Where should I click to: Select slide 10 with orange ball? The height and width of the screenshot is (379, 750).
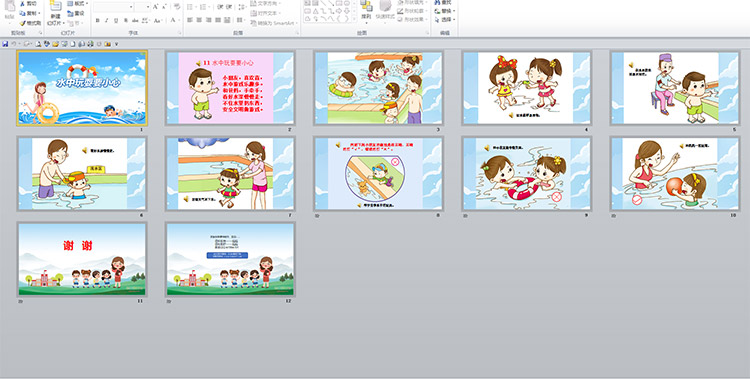675,174
